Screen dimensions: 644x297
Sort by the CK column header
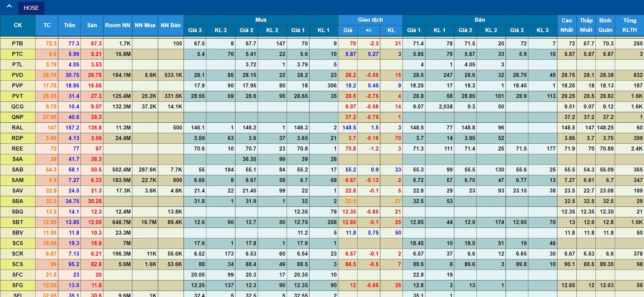(x=18, y=25)
